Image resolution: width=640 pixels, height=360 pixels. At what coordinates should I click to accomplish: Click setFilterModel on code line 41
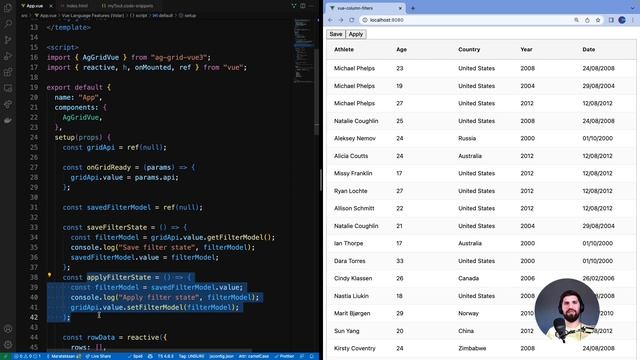(155, 307)
